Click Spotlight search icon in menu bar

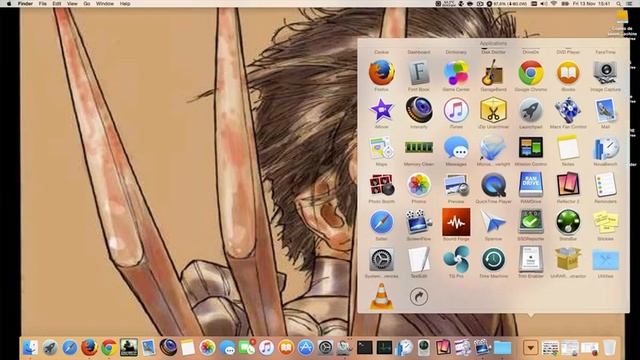point(619,4)
